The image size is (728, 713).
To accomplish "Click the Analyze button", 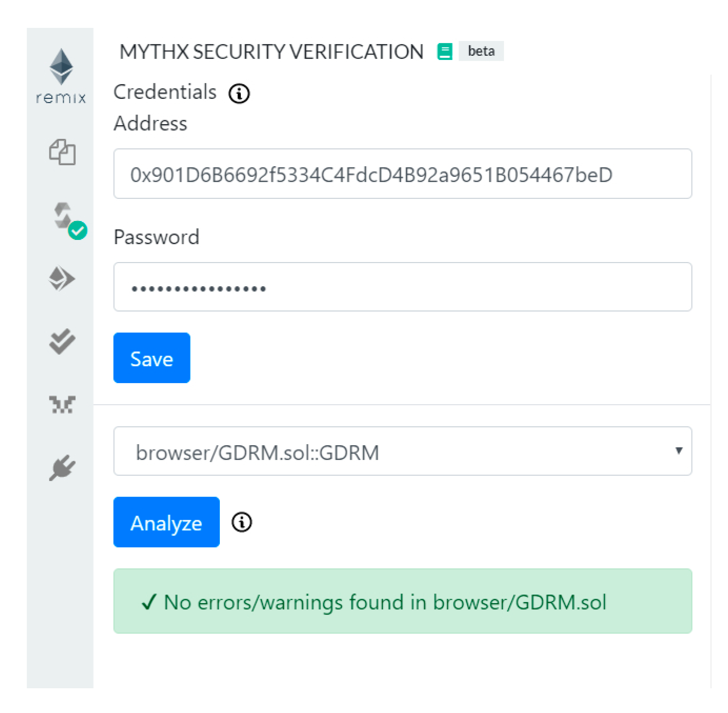I will [x=166, y=523].
